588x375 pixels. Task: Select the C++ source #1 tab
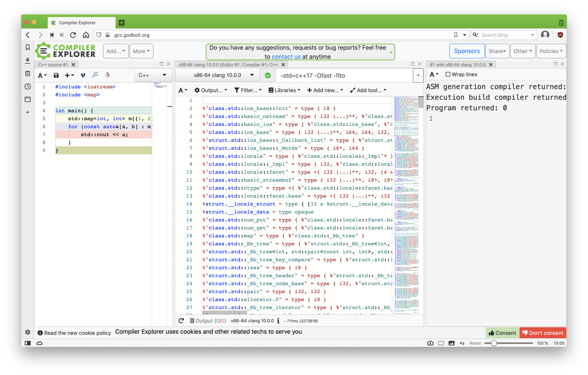pyautogui.click(x=53, y=65)
